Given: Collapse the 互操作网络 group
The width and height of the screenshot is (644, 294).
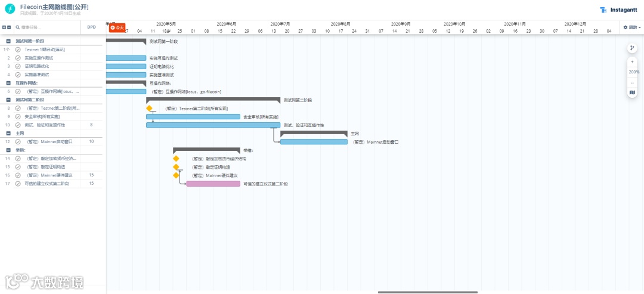Looking at the screenshot, I should (x=8, y=83).
